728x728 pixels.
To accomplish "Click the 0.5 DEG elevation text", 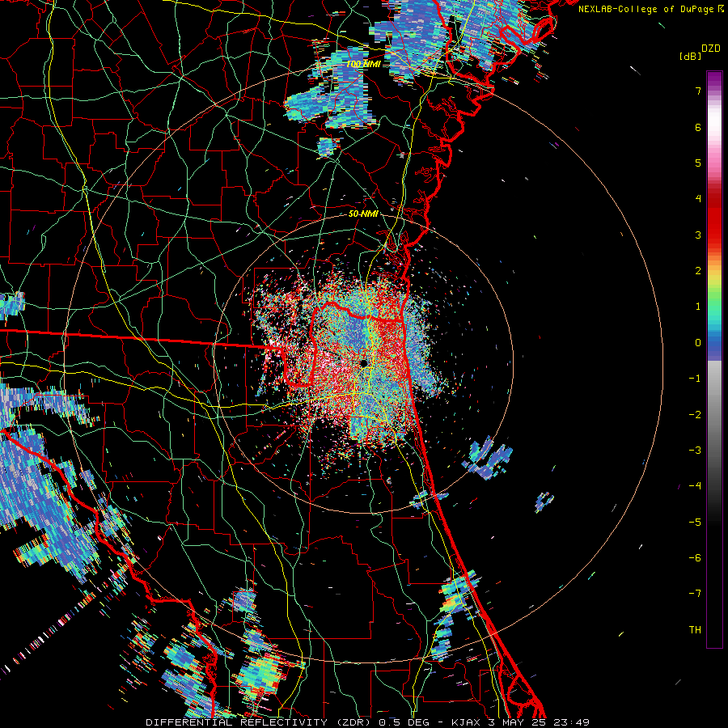I will click(403, 722).
